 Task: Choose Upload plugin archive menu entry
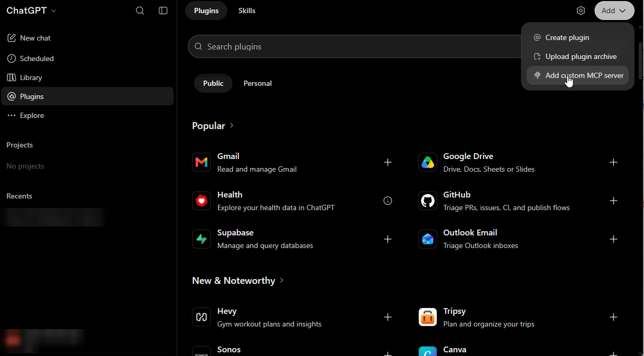[x=578, y=56]
